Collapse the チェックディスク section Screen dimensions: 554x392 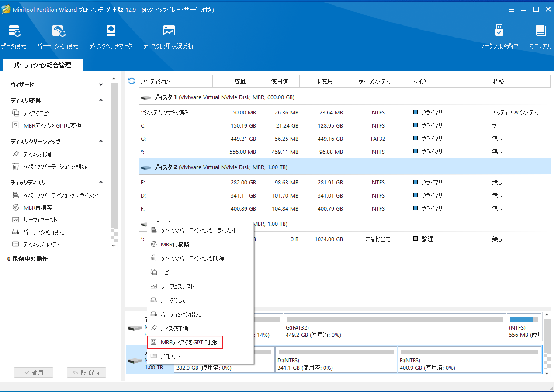(101, 183)
